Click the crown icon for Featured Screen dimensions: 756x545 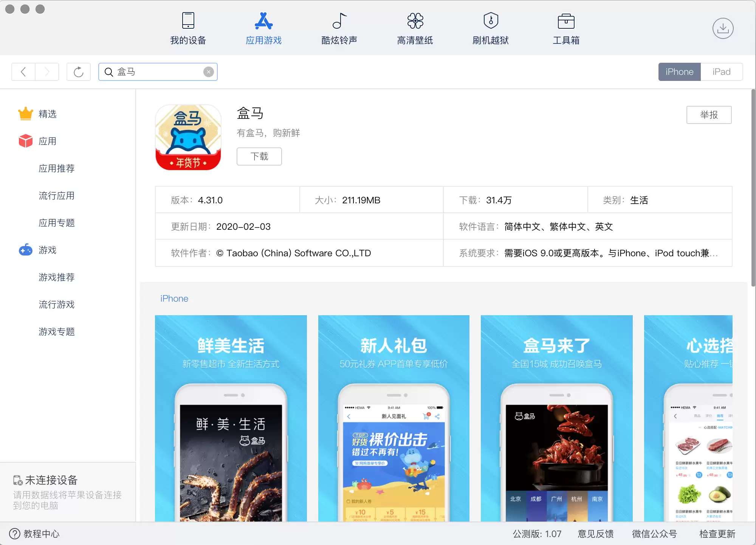(x=26, y=114)
